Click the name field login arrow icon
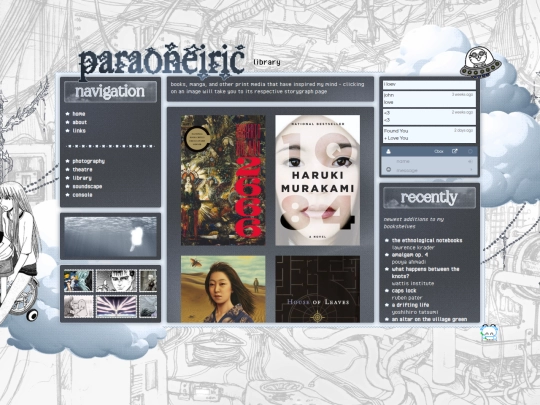The image size is (540, 405). (x=470, y=161)
